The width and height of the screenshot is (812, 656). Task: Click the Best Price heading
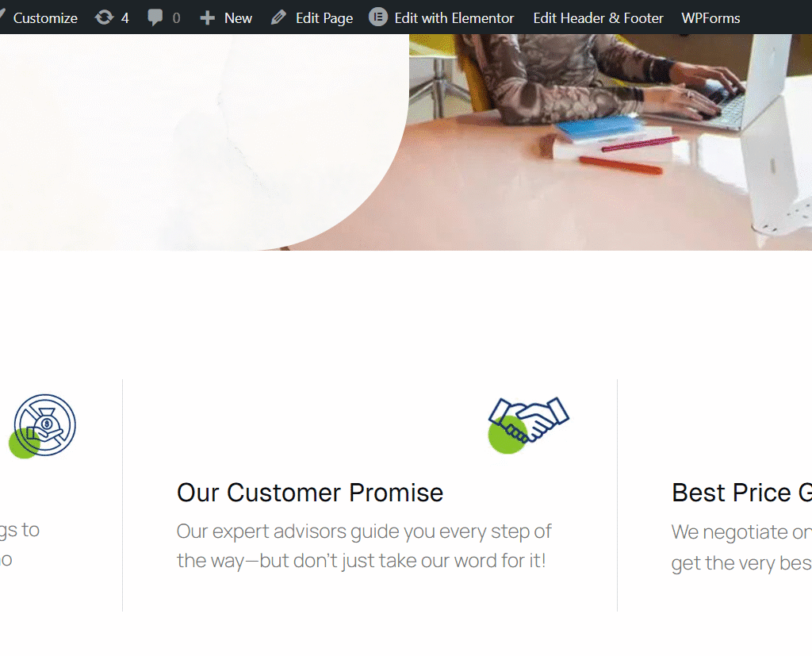[x=741, y=493]
